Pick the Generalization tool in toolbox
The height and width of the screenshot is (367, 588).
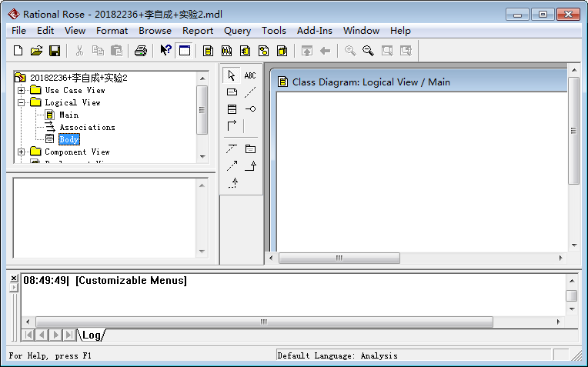250,165
